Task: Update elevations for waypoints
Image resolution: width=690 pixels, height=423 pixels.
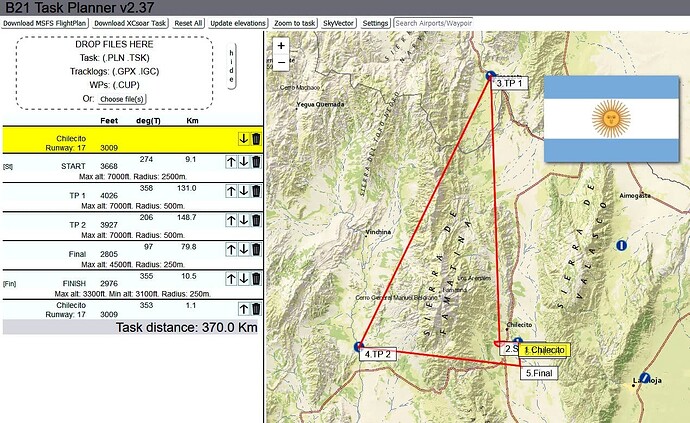Action: pyautogui.click(x=238, y=23)
